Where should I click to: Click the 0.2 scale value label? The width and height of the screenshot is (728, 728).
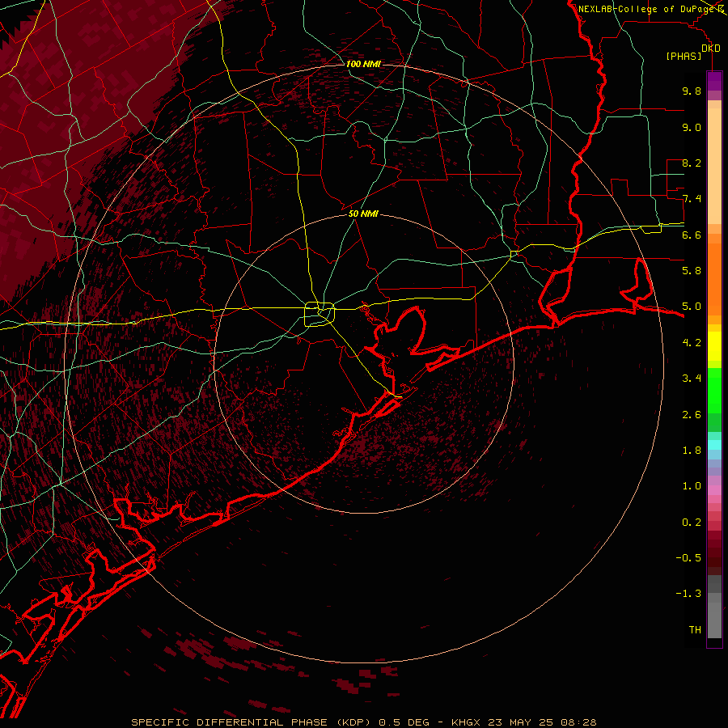[x=692, y=523]
